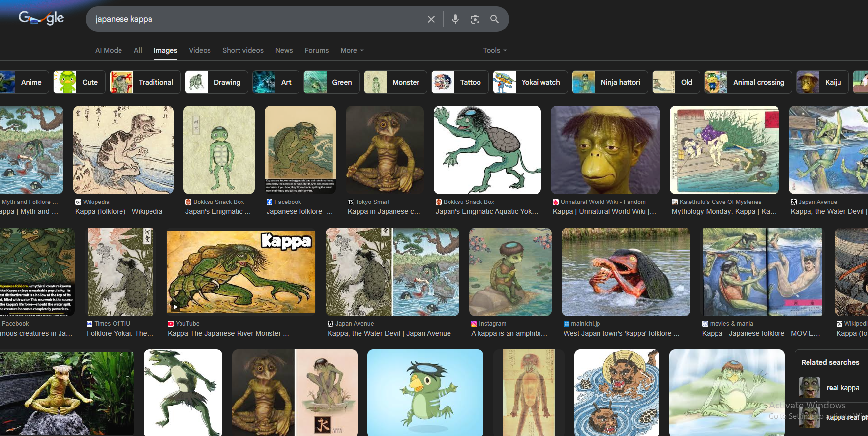Image resolution: width=868 pixels, height=436 pixels.
Task: Apply the Tattoo filter chip
Action: coord(460,82)
